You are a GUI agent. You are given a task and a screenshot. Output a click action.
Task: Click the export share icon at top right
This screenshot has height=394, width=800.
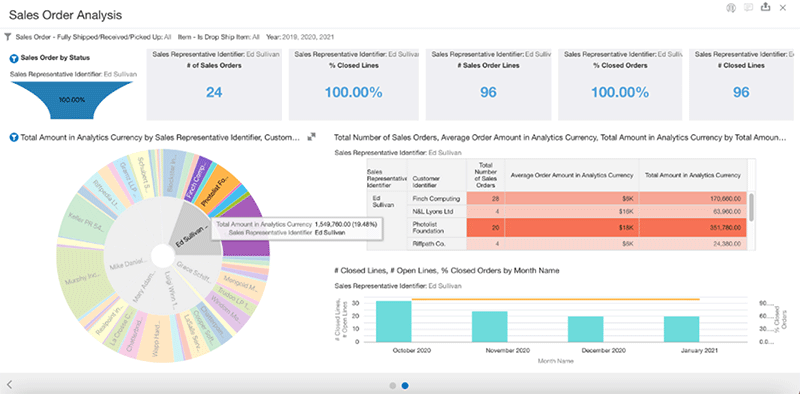click(765, 8)
